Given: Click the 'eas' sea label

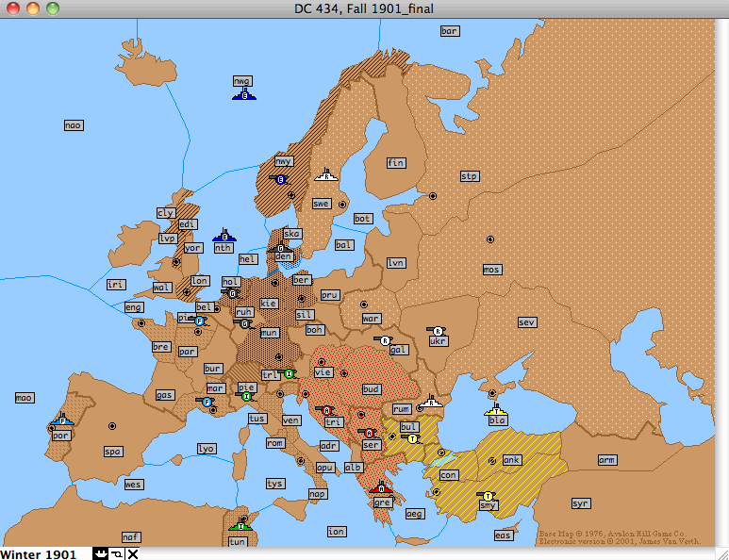Looking at the screenshot, I should pyautogui.click(x=504, y=535).
